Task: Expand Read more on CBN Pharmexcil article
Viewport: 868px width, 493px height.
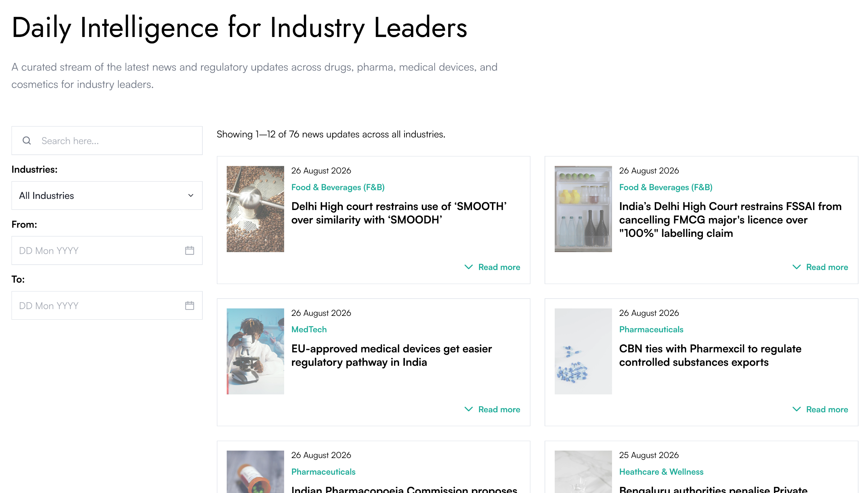Action: pyautogui.click(x=820, y=409)
